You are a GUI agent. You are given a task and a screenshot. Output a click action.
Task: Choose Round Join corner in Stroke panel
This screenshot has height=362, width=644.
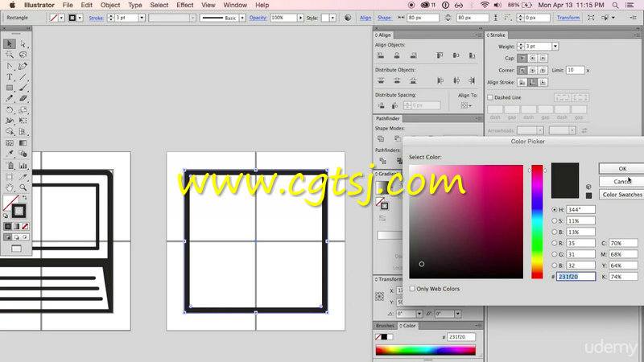533,71
